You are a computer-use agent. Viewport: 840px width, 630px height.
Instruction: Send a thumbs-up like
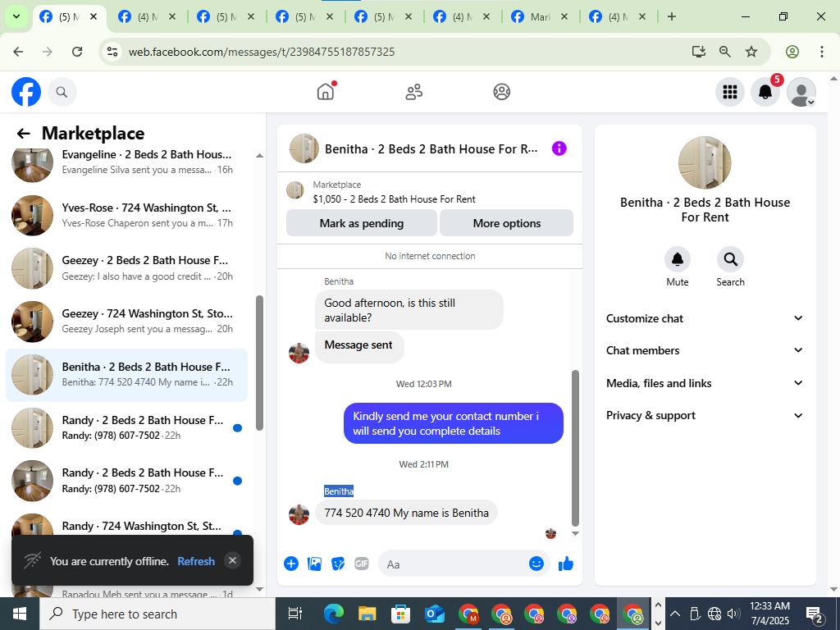click(566, 564)
